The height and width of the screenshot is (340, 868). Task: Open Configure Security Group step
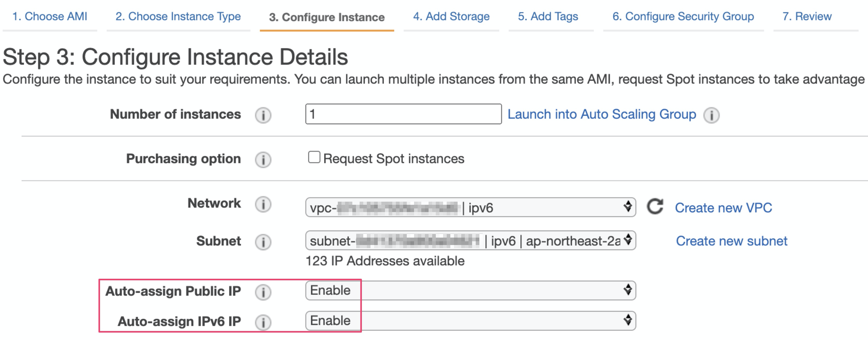pyautogui.click(x=683, y=16)
